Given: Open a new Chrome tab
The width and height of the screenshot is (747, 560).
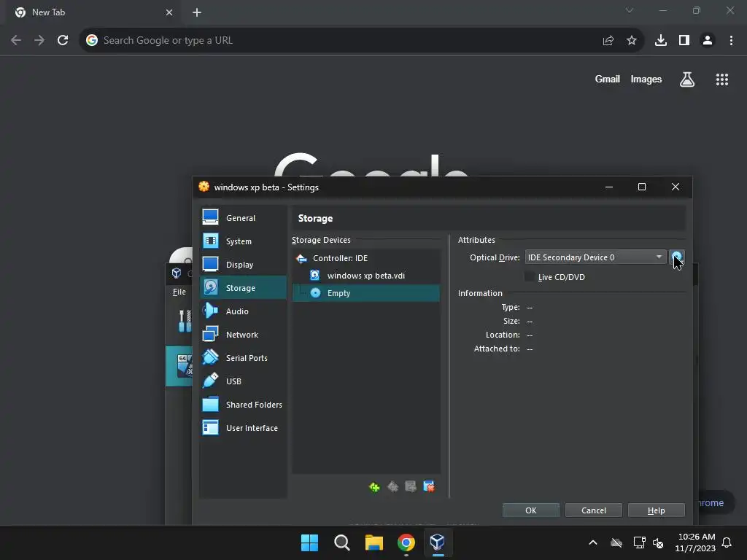Looking at the screenshot, I should 197,12.
